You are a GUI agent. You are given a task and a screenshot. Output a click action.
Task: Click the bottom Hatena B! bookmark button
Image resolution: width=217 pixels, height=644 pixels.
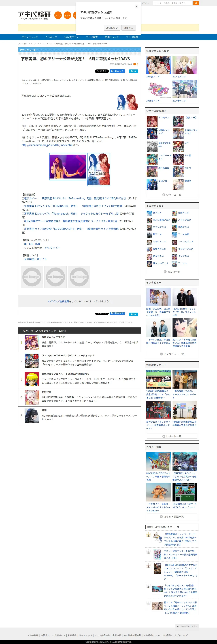coord(133,315)
